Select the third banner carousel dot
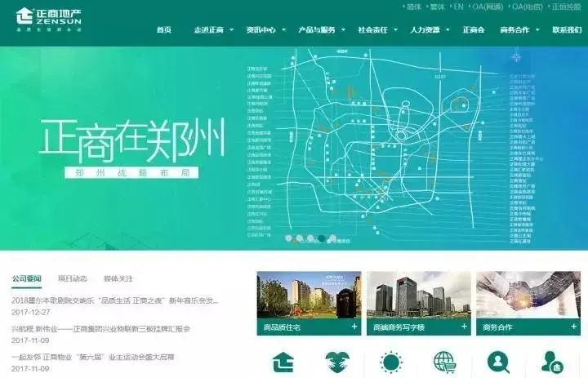This screenshot has width=588, height=378. point(310,238)
